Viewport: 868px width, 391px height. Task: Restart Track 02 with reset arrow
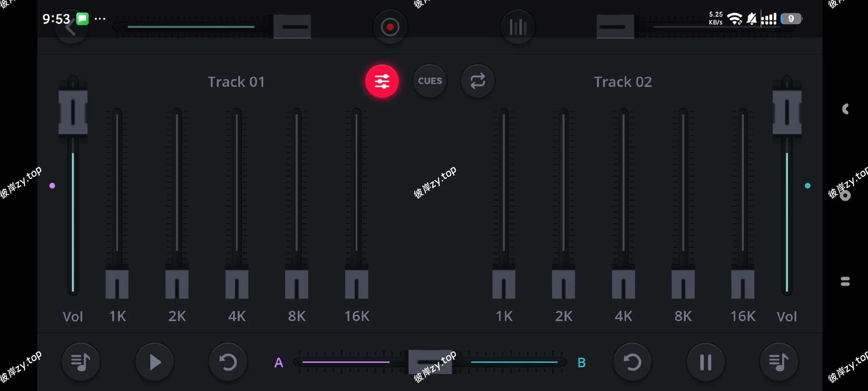click(632, 362)
